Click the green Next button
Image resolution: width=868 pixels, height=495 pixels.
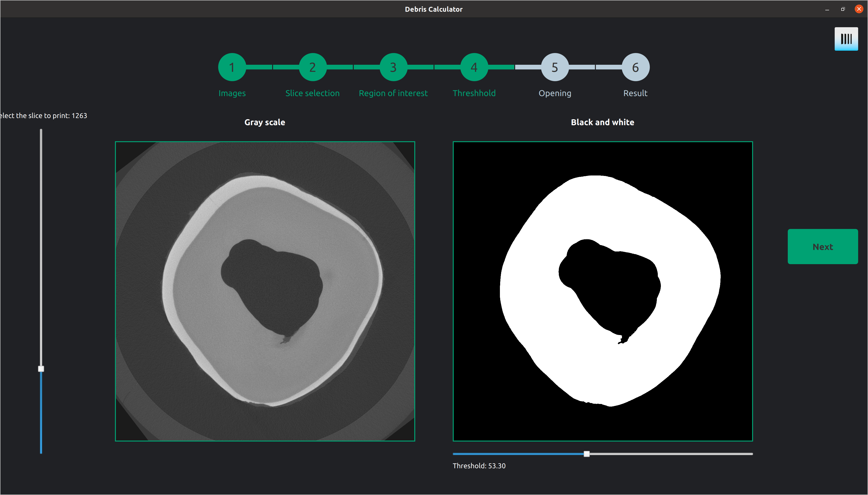[823, 247]
